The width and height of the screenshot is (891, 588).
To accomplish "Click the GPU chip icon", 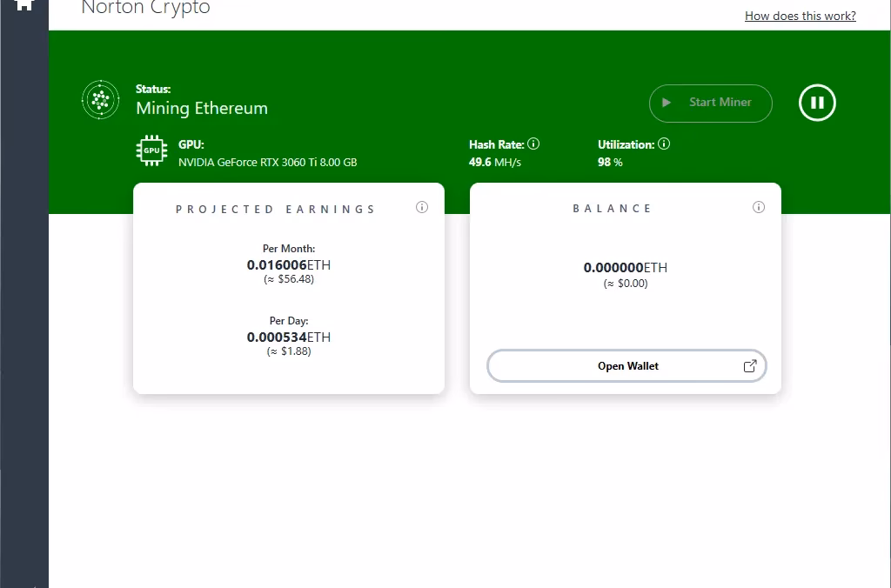I will [151, 150].
